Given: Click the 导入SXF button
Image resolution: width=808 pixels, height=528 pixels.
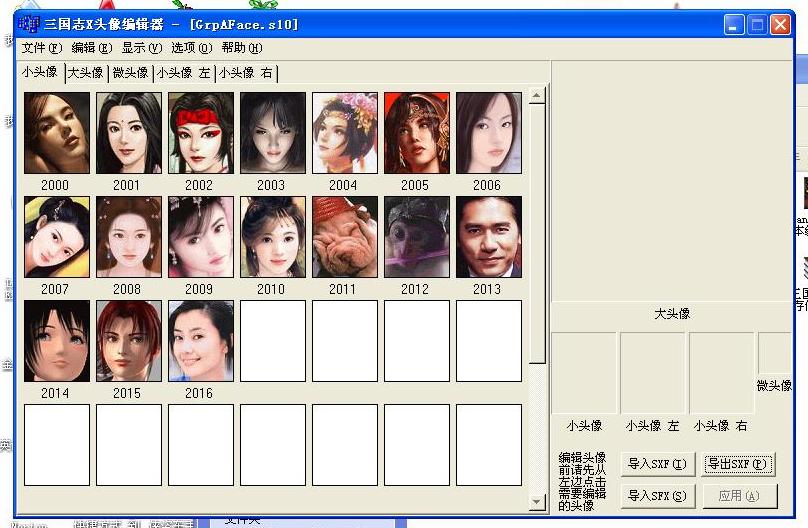Looking at the screenshot, I should point(657,464).
